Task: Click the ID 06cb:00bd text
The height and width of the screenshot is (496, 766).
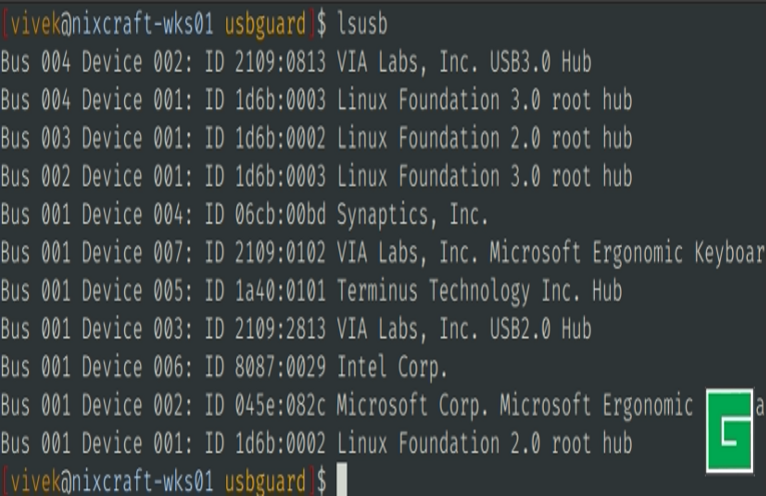Action: tap(265, 215)
